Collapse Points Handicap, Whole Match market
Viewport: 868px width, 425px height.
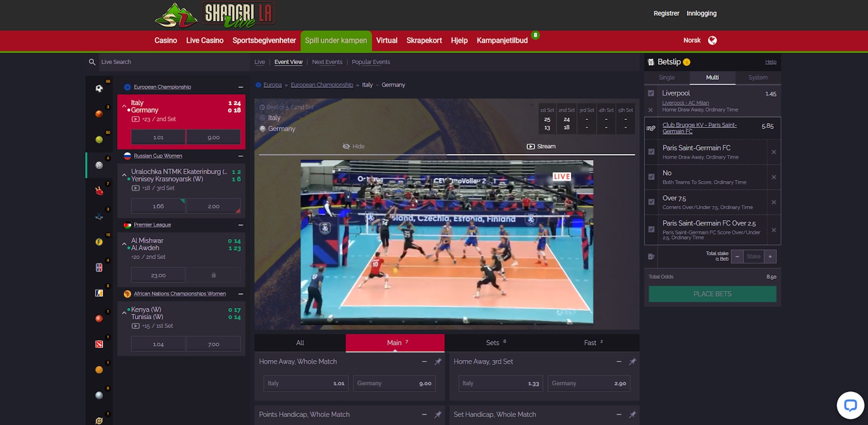pyautogui.click(x=424, y=415)
